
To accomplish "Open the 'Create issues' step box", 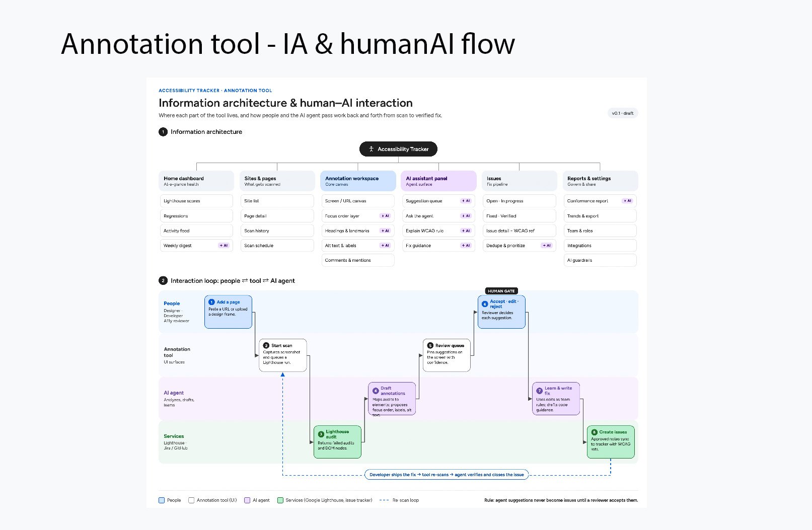I will [x=611, y=442].
